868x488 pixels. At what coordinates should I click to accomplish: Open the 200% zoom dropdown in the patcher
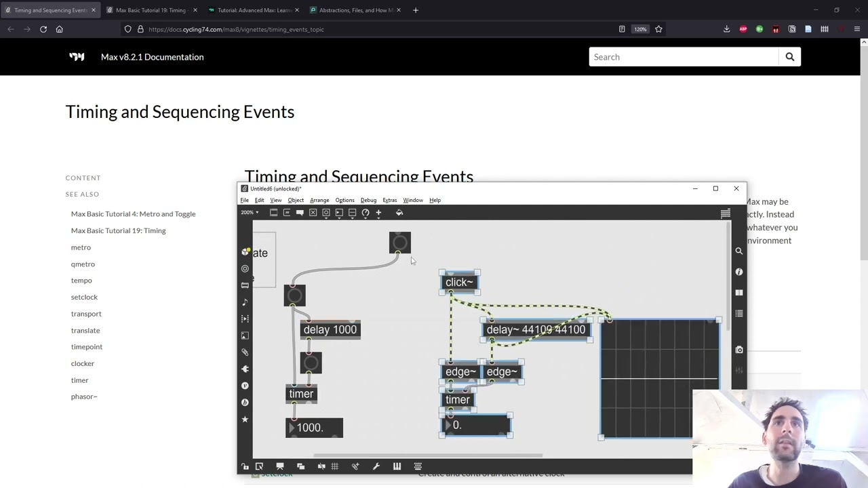250,213
